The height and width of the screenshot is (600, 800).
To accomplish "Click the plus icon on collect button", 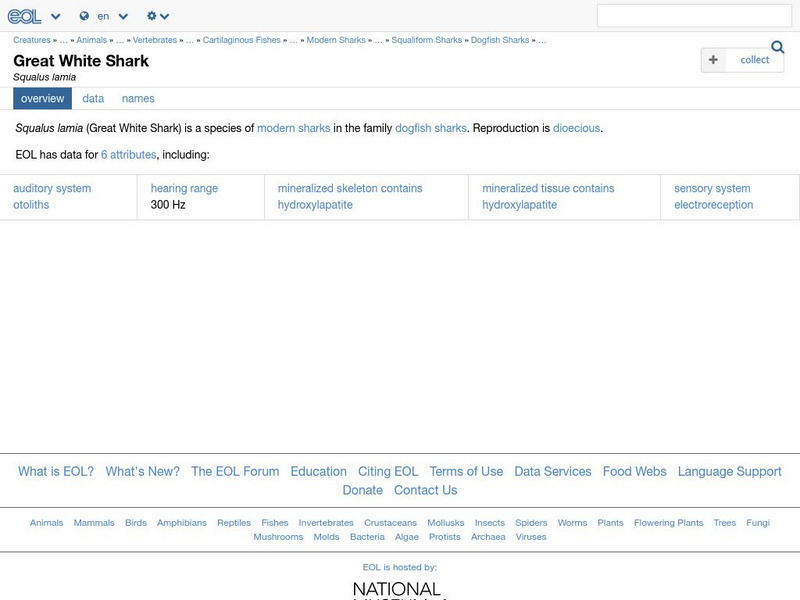I will [713, 60].
